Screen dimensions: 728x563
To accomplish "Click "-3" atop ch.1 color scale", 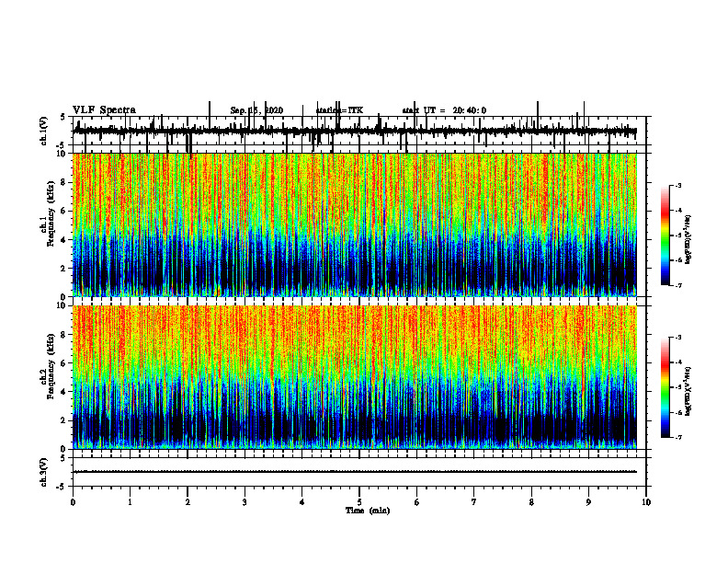I will coord(678,185).
